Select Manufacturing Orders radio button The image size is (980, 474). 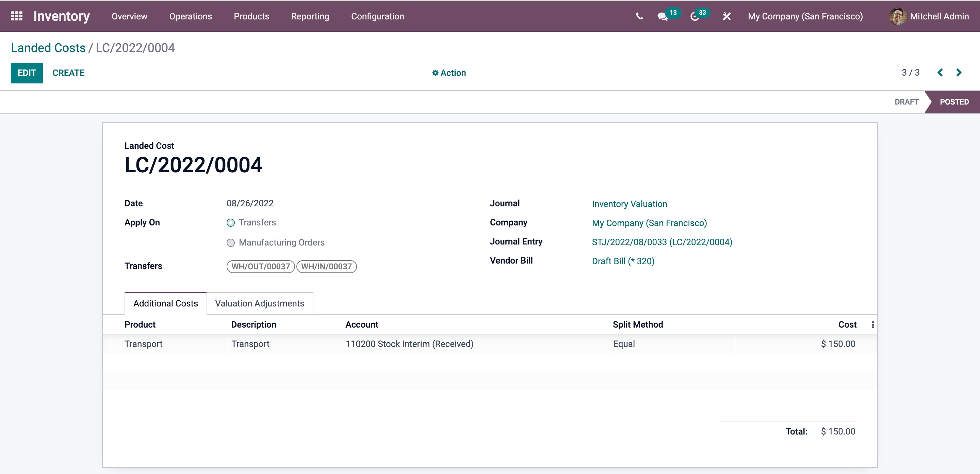click(231, 242)
